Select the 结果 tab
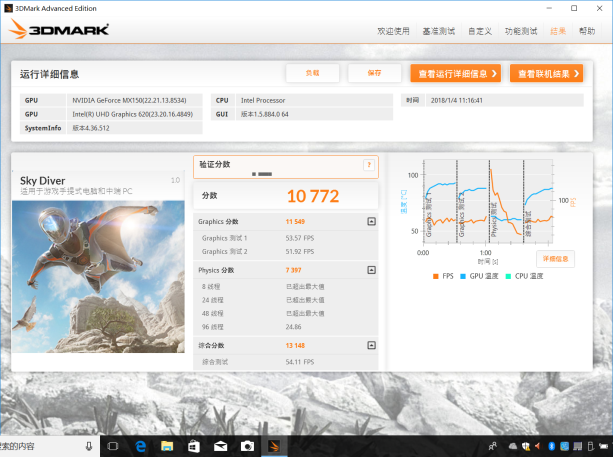Screen dimensions: 613x457 pyautogui.click(x=558, y=31)
